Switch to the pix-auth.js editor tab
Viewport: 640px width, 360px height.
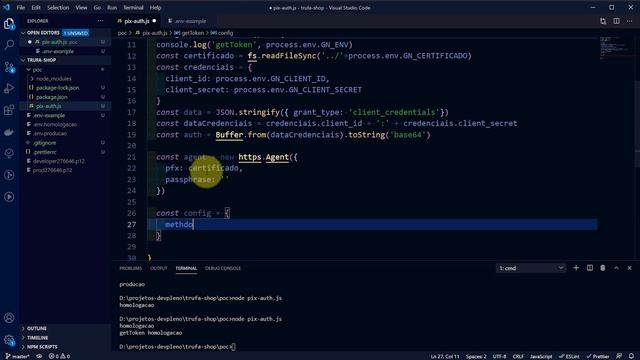coord(137,21)
